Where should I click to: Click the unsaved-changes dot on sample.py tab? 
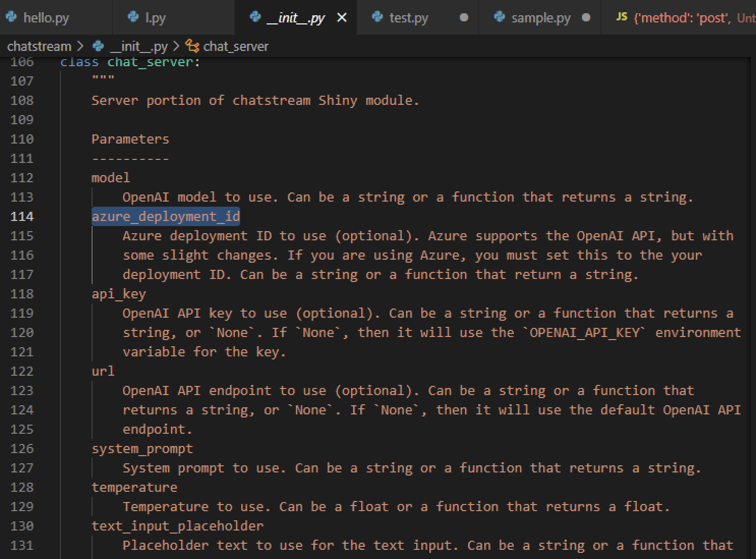(x=585, y=18)
